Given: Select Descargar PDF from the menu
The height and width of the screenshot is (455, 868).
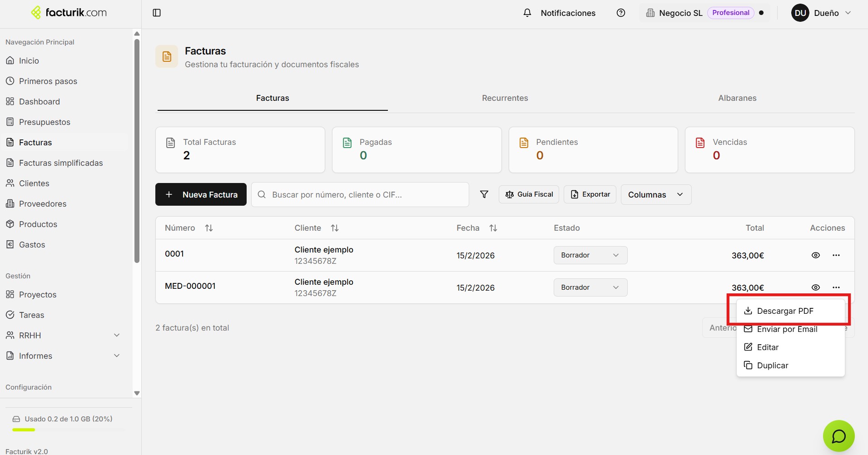Looking at the screenshot, I should click(791, 311).
